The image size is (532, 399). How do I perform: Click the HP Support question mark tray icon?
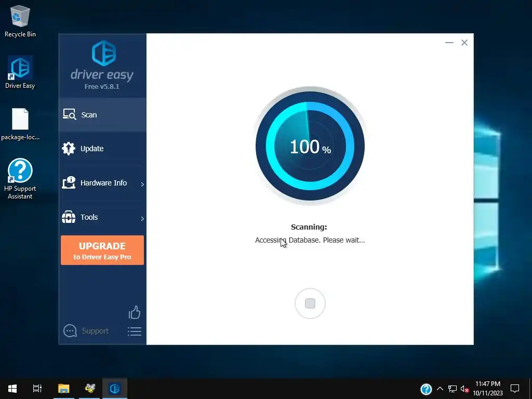426,389
